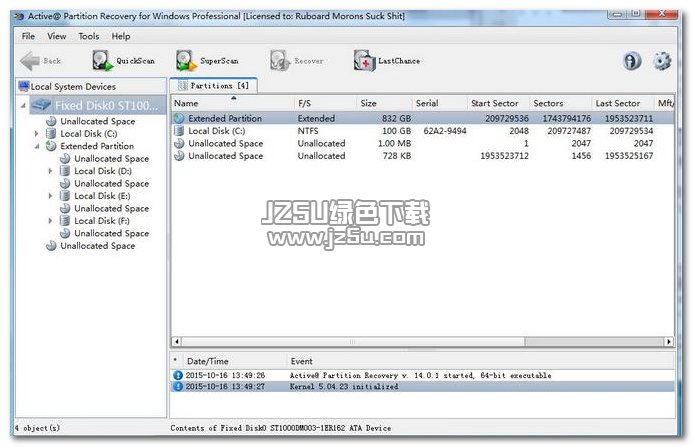Select the Unallocated Space entry above Local Disk (D:)
The height and width of the screenshot is (447, 693).
111,158
